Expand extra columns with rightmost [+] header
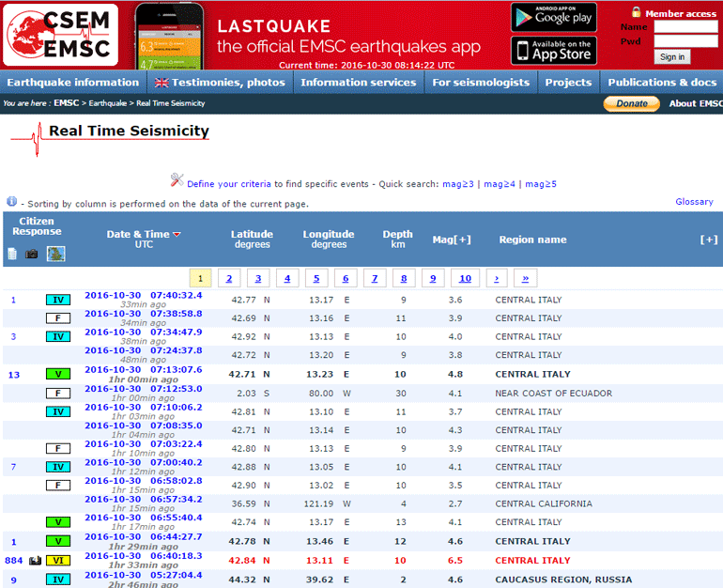The image size is (723, 588). 709,240
